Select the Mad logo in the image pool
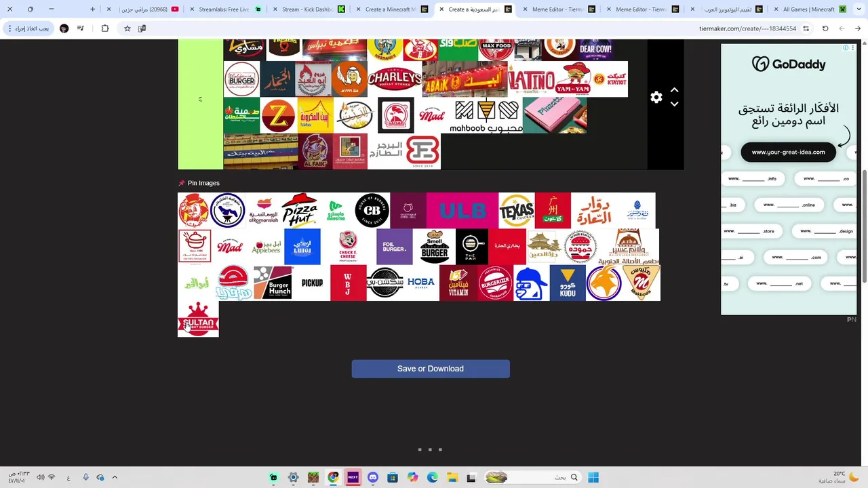Viewport: 868px width, 488px height. point(230,247)
